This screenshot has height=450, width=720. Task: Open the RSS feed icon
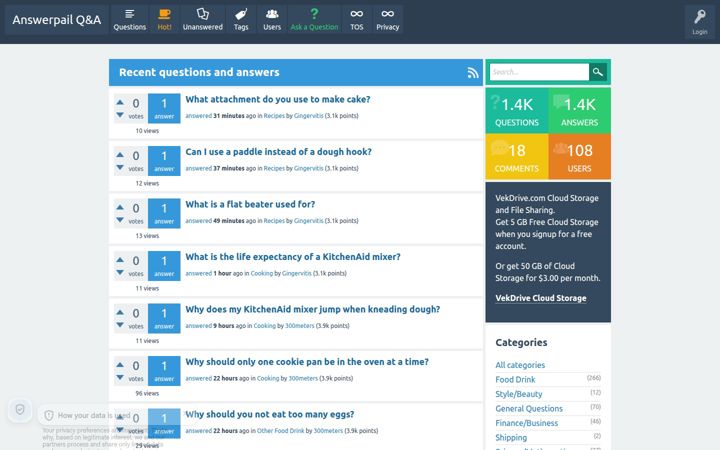click(472, 73)
